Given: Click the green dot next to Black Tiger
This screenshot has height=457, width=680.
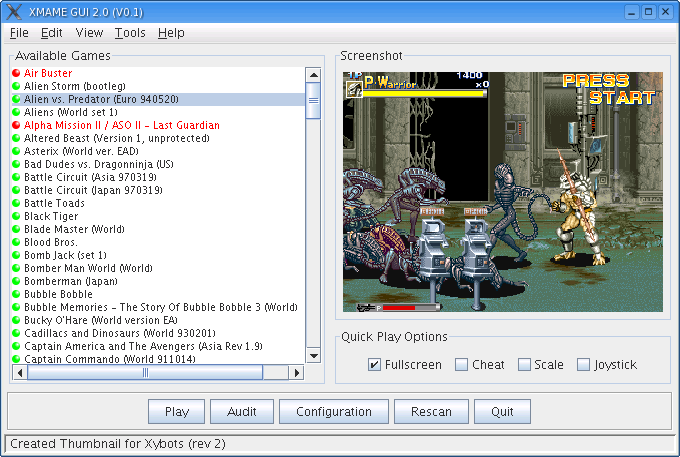Looking at the screenshot, I should (x=16, y=216).
